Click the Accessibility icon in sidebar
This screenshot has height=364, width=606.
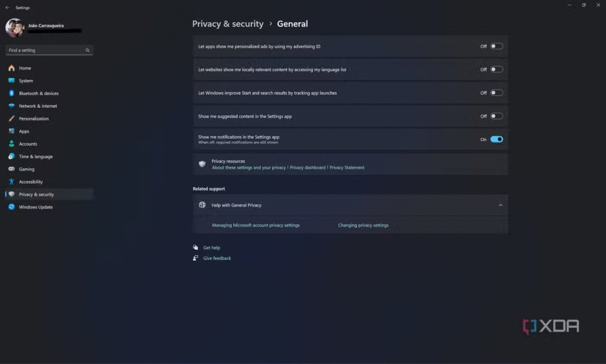click(11, 182)
